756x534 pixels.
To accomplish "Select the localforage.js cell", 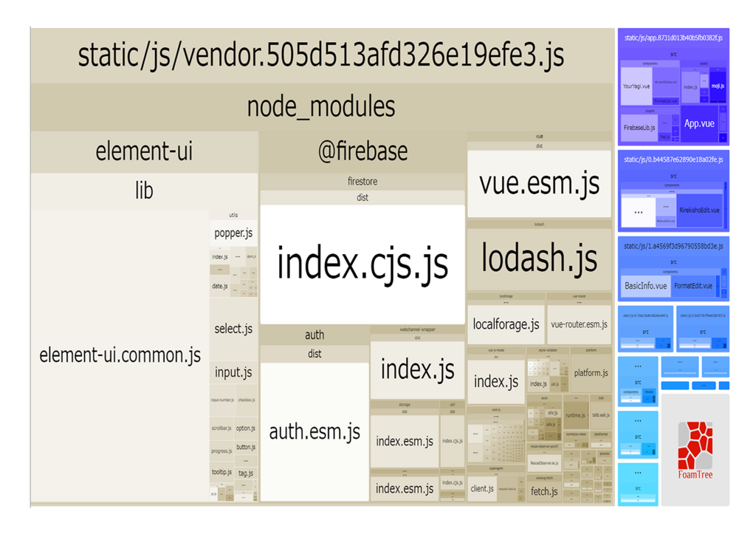I will click(x=506, y=325).
